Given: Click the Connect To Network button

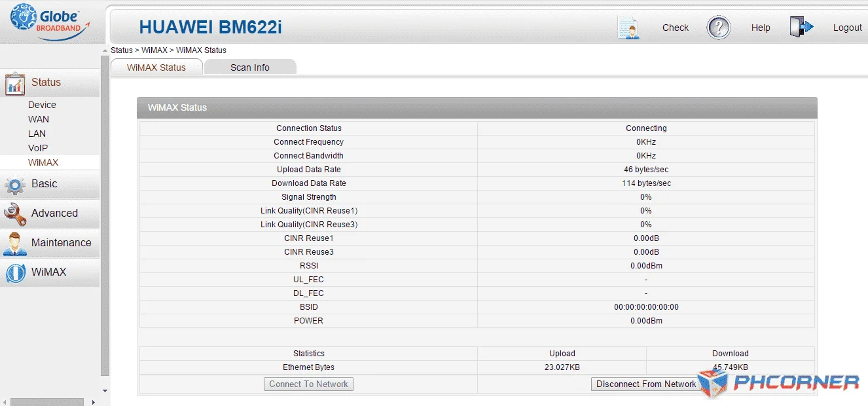Looking at the screenshot, I should (308, 384).
